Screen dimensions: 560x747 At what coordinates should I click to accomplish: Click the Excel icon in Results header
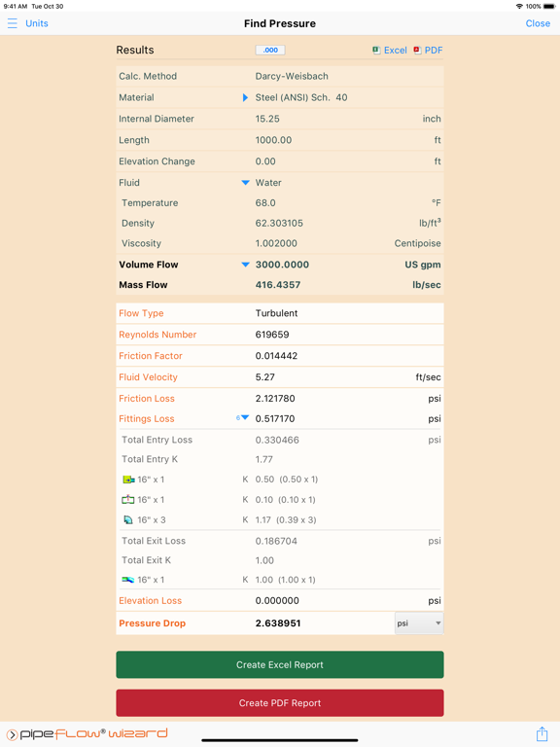click(x=376, y=50)
